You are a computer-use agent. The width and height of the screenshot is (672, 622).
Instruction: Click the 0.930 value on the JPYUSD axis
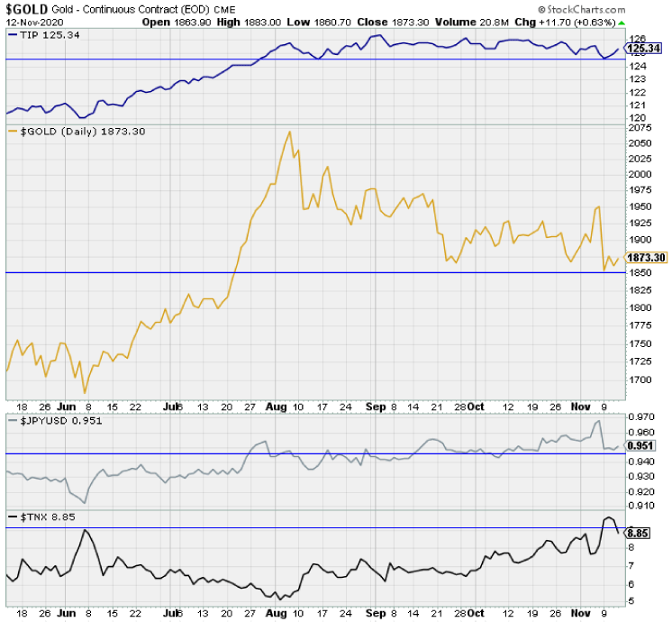pyautogui.click(x=641, y=477)
